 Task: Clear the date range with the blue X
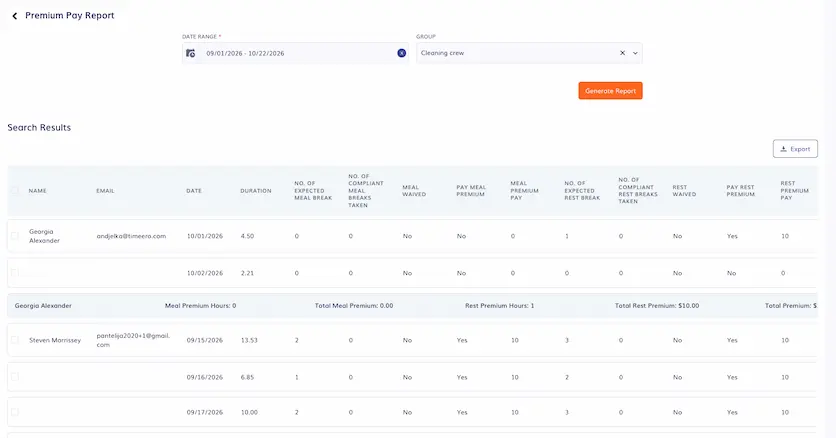(401, 53)
